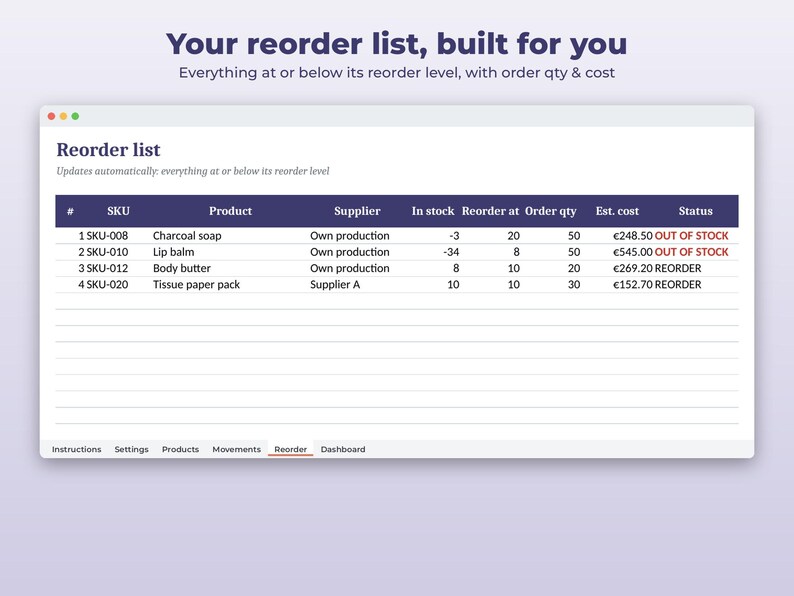Click the In stock column header

click(433, 211)
